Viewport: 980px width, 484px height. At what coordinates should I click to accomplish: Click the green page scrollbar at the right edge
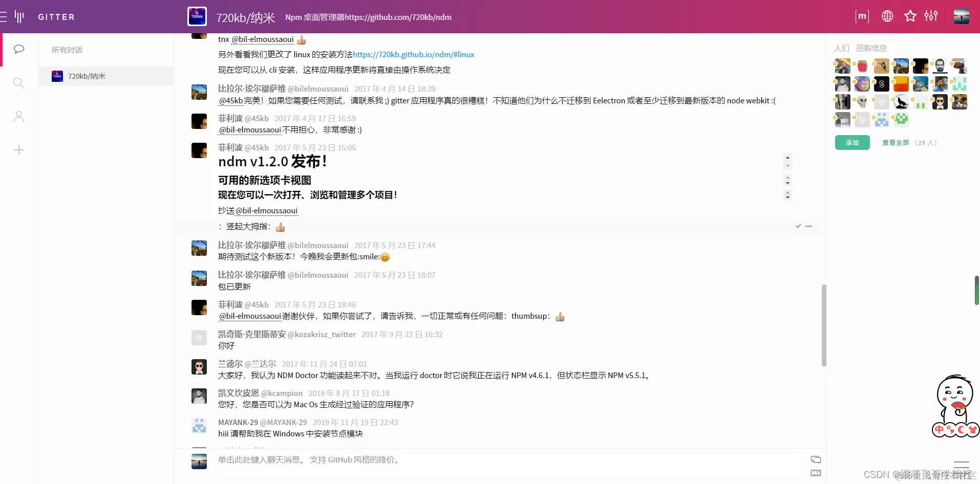(x=977, y=290)
